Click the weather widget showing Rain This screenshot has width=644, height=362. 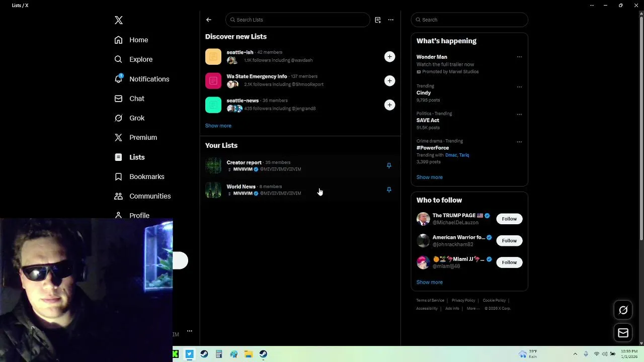tap(528, 354)
